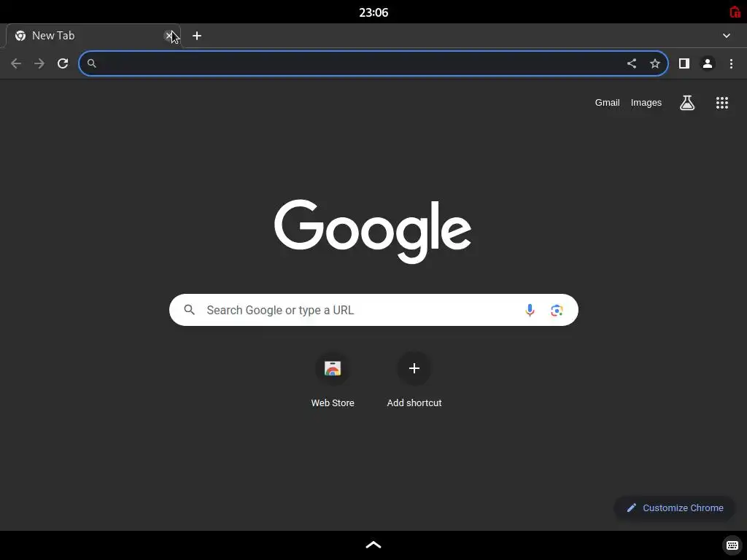Image resolution: width=747 pixels, height=560 pixels.
Task: Bookmark this tab with the star icon
Action: [x=655, y=63]
